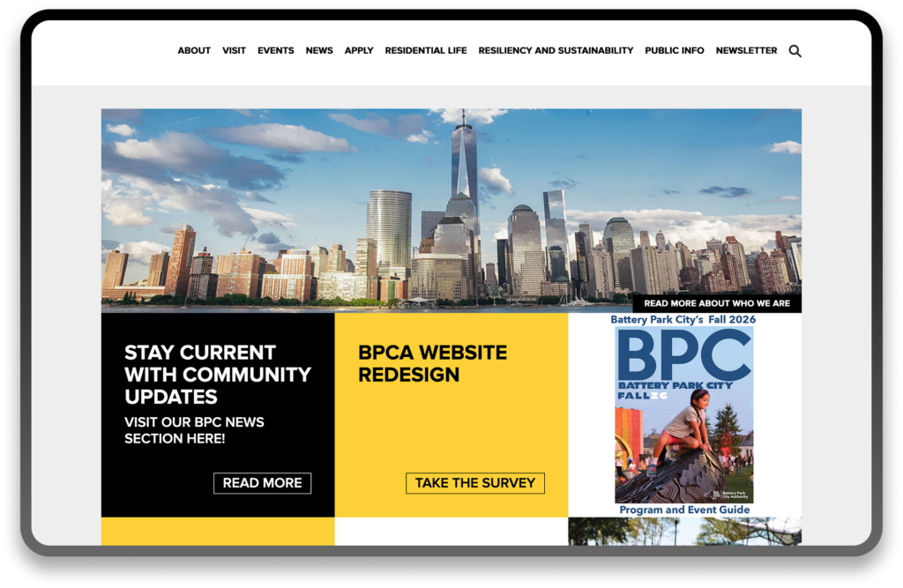The image size is (903, 588).
Task: Open the skyline hero banner image
Action: point(451,210)
